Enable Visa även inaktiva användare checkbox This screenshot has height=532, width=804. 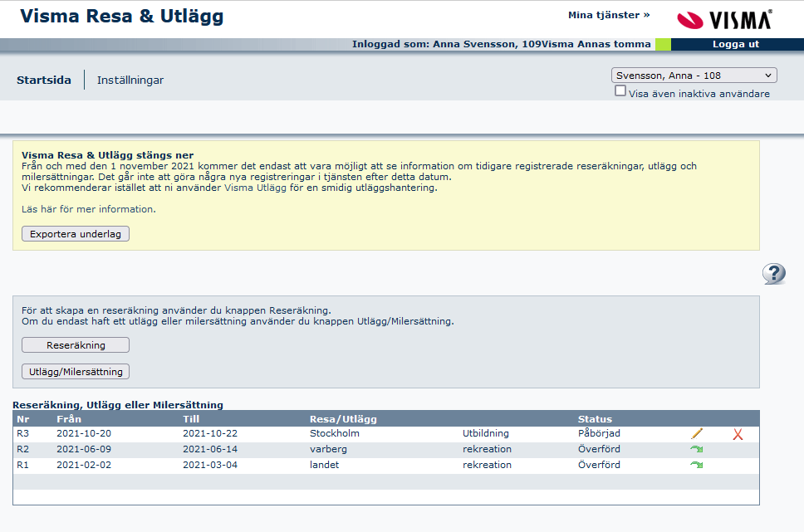pyautogui.click(x=620, y=92)
